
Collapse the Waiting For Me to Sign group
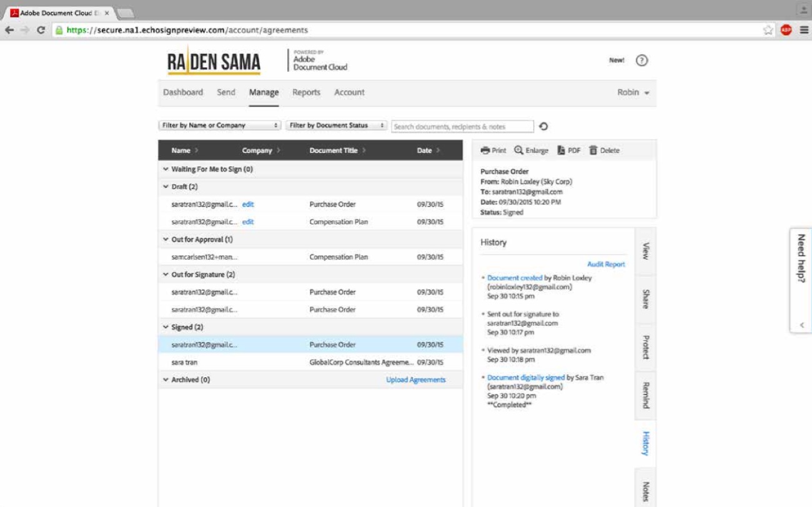(166, 169)
